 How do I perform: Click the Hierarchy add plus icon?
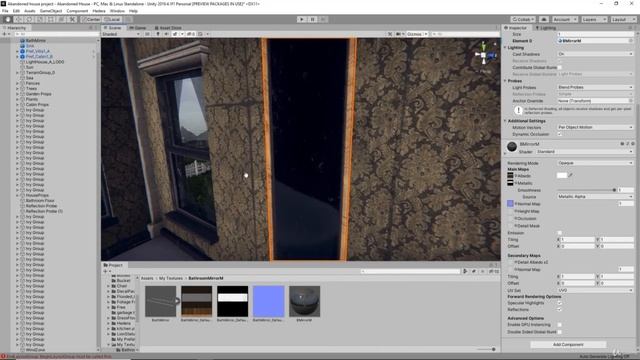point(4,34)
